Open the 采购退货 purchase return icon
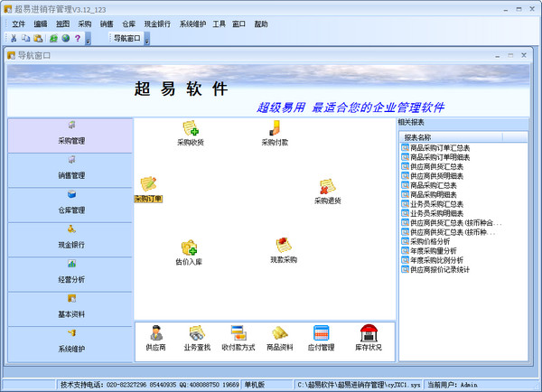This screenshot has width=542, height=392. click(x=327, y=191)
